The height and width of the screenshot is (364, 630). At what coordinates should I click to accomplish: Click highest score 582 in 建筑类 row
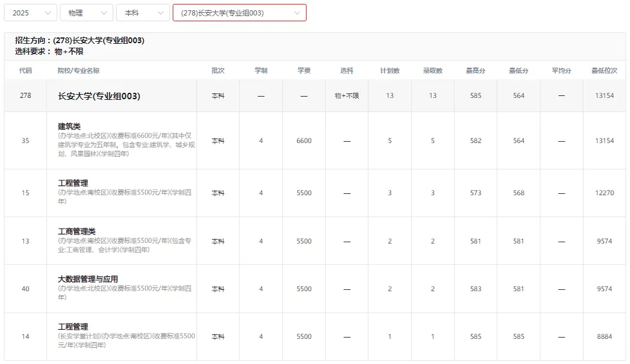coord(475,140)
